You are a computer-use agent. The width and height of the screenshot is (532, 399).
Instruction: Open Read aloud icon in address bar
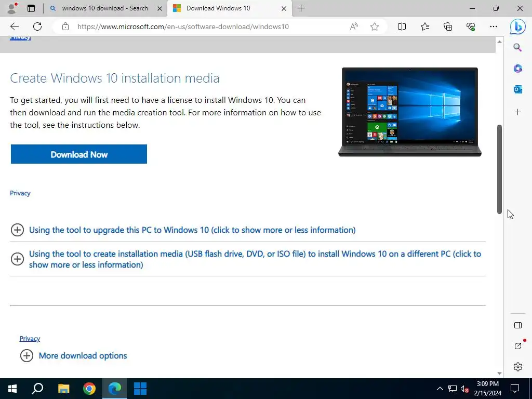[354, 26]
